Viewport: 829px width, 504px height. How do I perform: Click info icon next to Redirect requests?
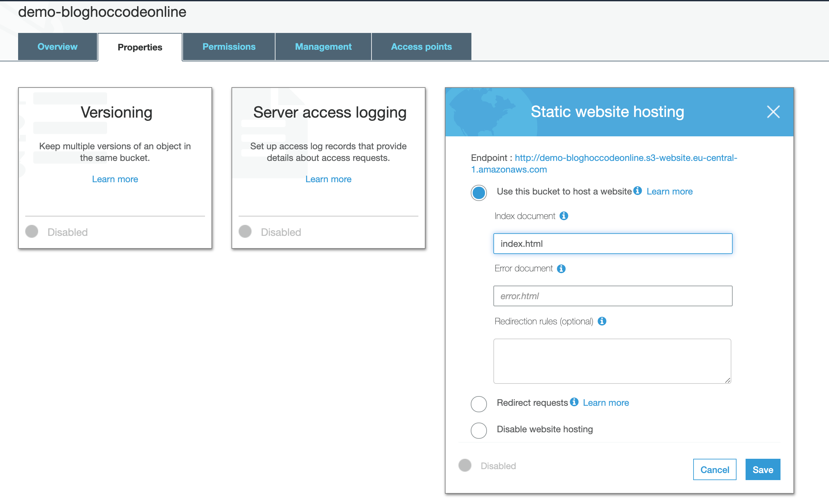[x=574, y=402]
